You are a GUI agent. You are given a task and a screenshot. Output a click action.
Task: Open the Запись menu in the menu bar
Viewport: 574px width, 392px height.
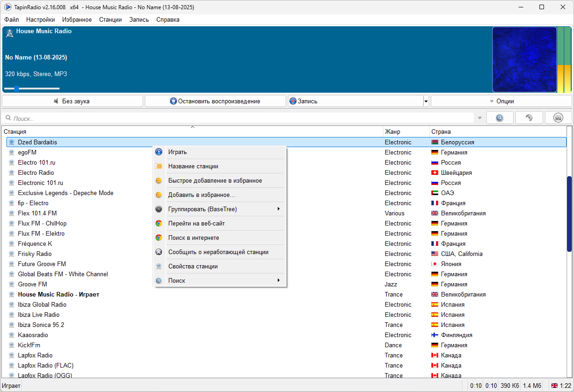pyautogui.click(x=139, y=19)
